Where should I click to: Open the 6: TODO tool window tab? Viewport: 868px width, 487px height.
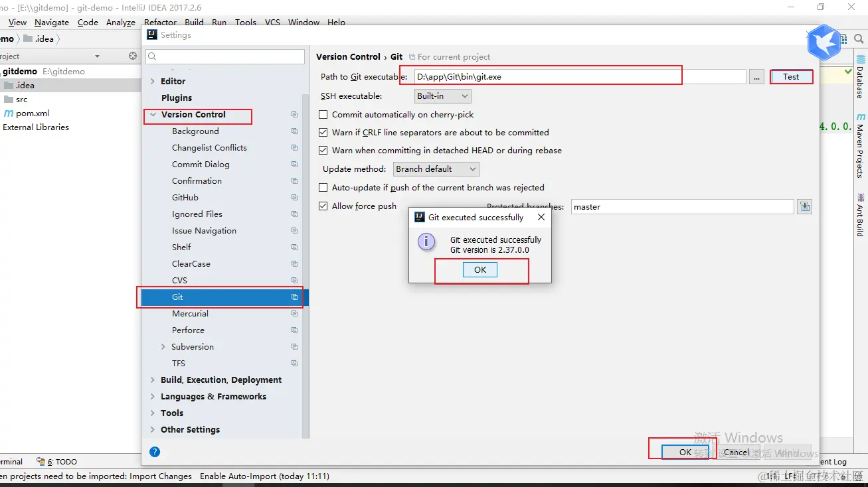coord(58,462)
